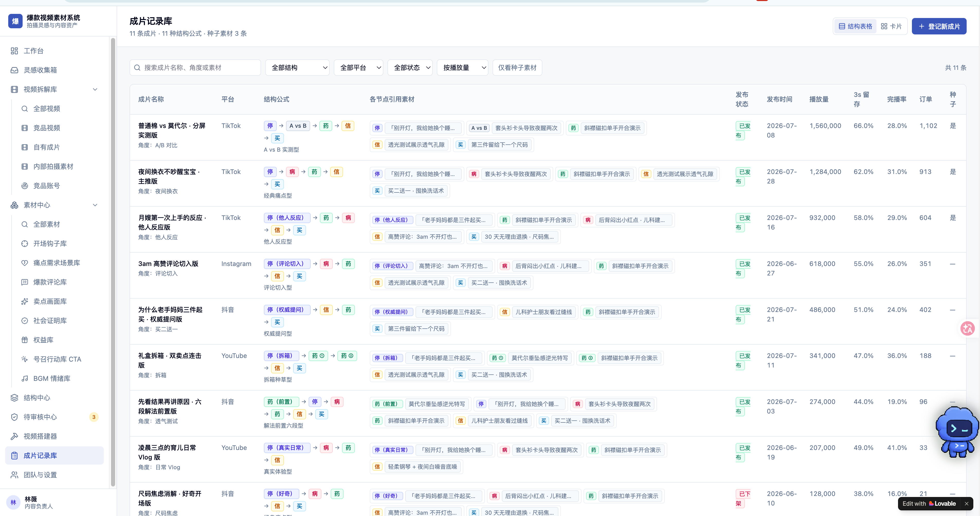Open the 先看结果再讲原因 row title
Viewport: 980px width, 516px height.
(x=170, y=407)
